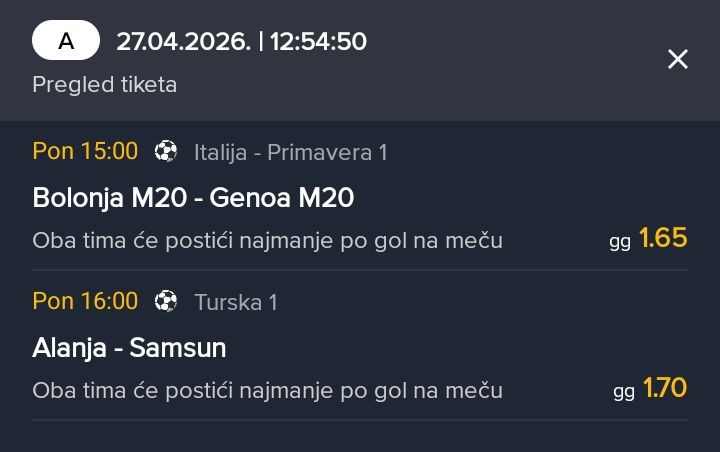The height and width of the screenshot is (452, 720).
Task: Click the 'Pregled tiketa' header label
Action: pos(105,85)
